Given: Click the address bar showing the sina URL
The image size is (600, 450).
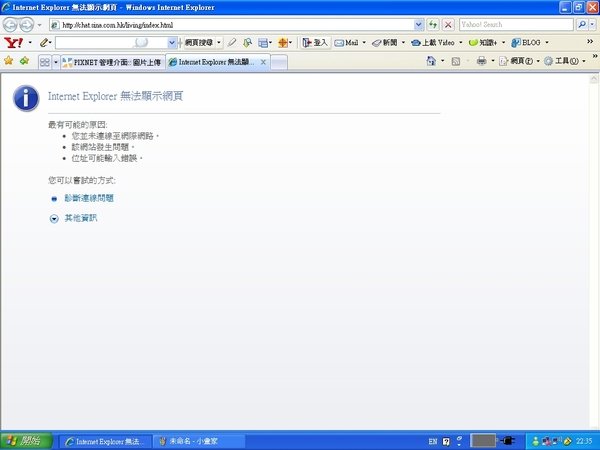Looking at the screenshot, I should 232,25.
